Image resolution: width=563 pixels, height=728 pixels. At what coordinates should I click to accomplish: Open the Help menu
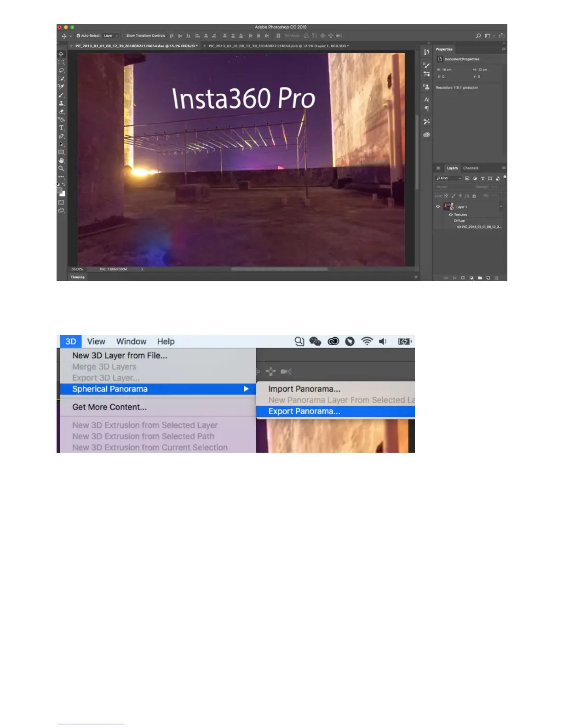[x=166, y=341]
